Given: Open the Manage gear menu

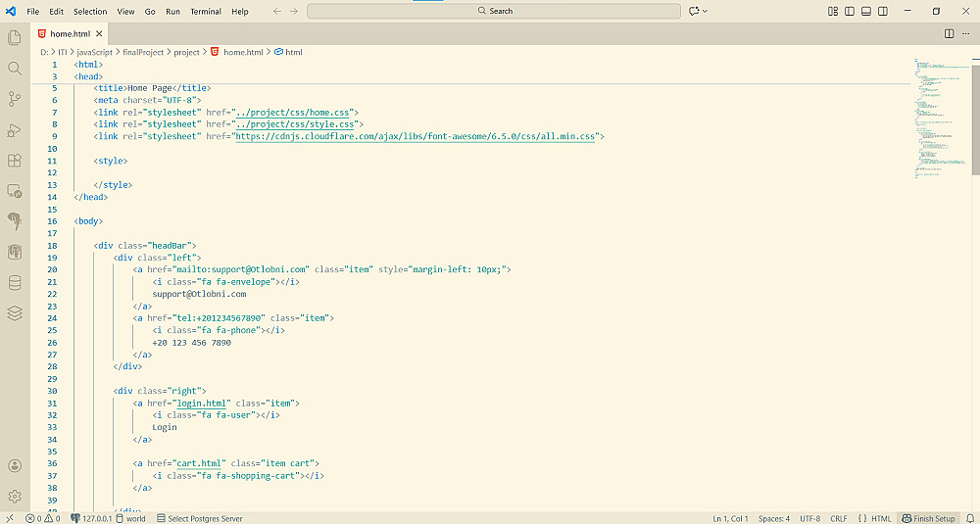Looking at the screenshot, I should 15,497.
